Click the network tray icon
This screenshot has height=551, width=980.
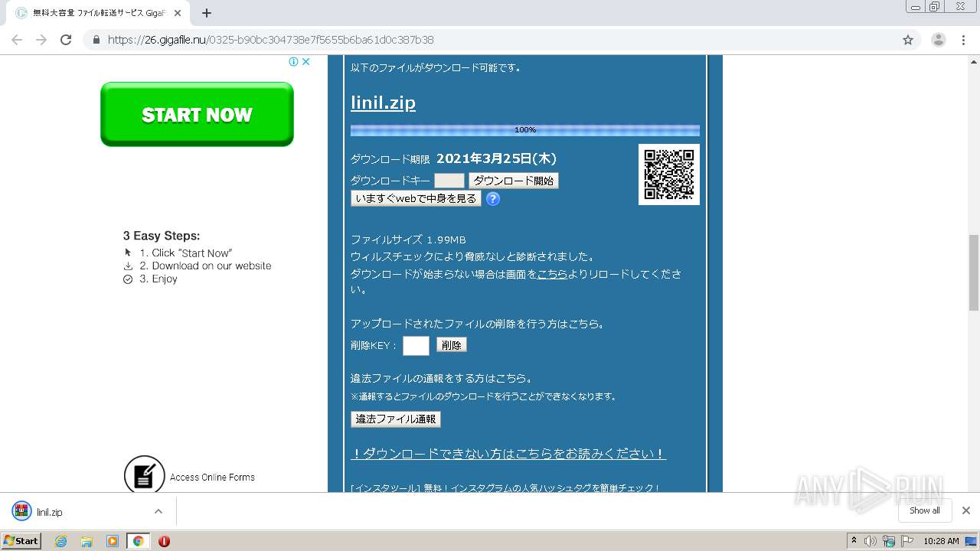click(888, 541)
